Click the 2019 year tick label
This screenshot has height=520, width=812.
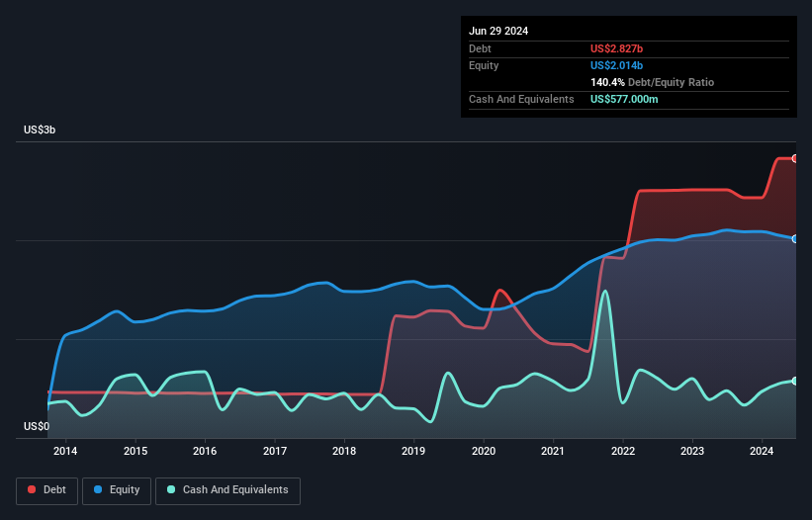click(x=413, y=452)
